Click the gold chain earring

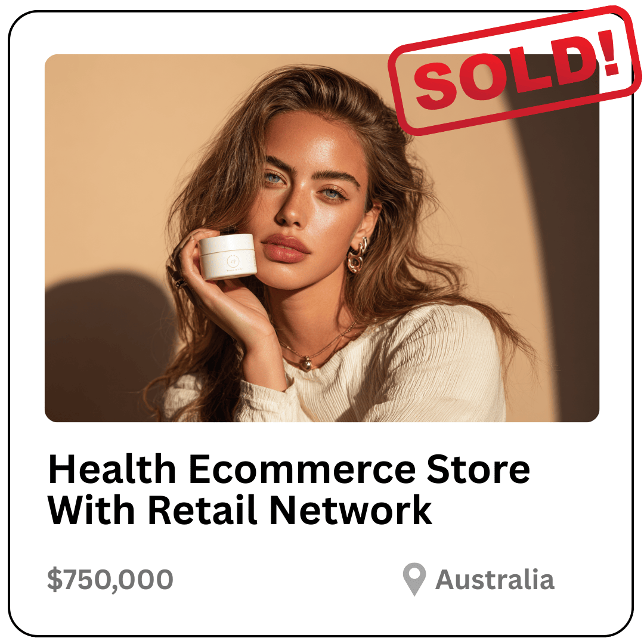[357, 256]
